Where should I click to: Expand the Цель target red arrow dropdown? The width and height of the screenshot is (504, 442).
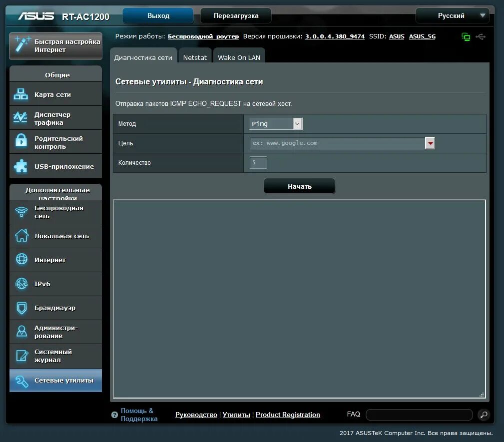pyautogui.click(x=430, y=143)
